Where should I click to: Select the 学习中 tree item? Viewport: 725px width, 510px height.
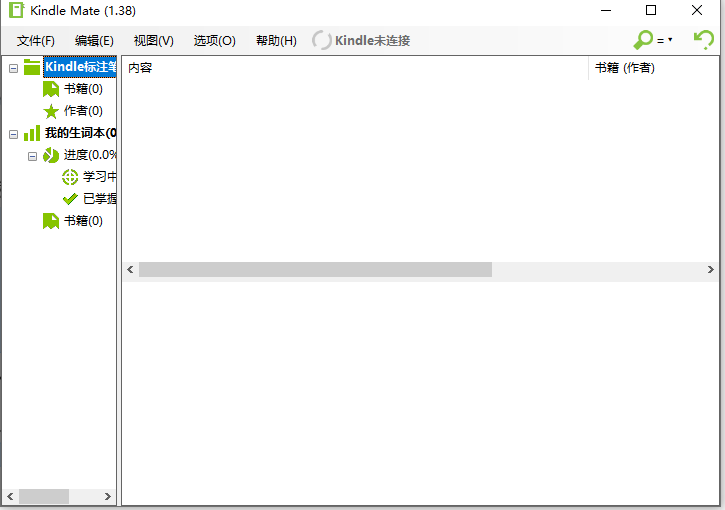(99, 177)
